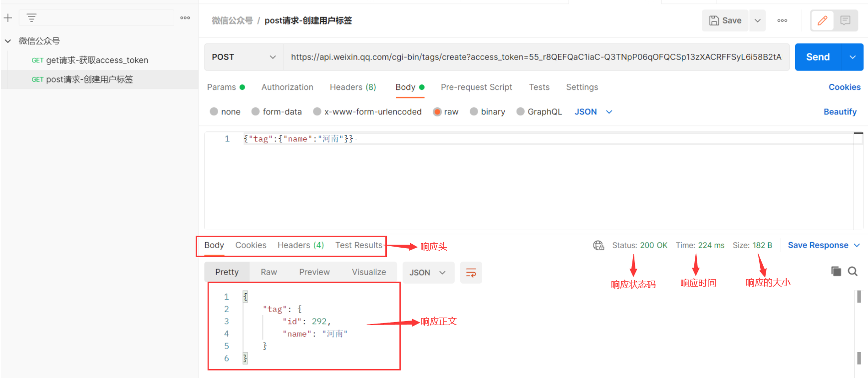
Task: Open the Save options dropdown arrow
Action: tap(757, 20)
